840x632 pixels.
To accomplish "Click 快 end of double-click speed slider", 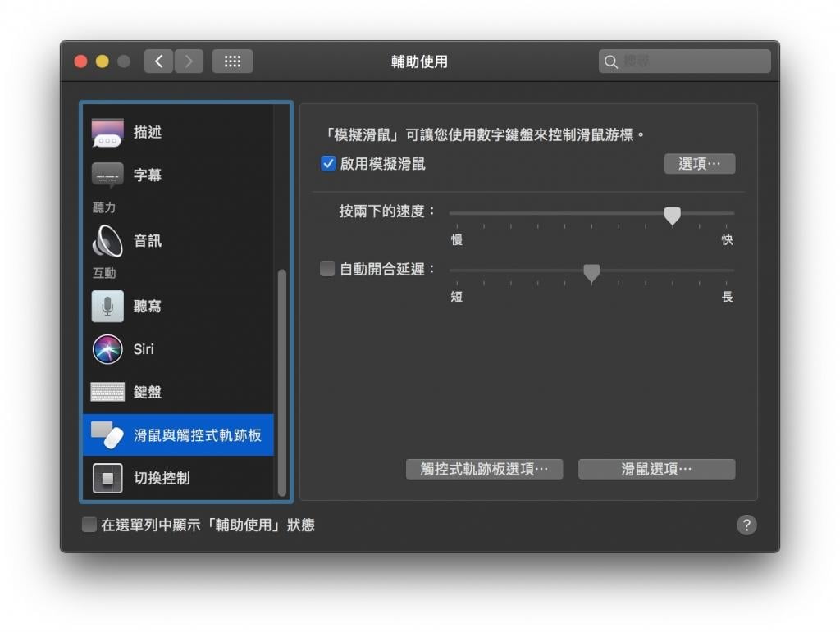I will pos(727,239).
